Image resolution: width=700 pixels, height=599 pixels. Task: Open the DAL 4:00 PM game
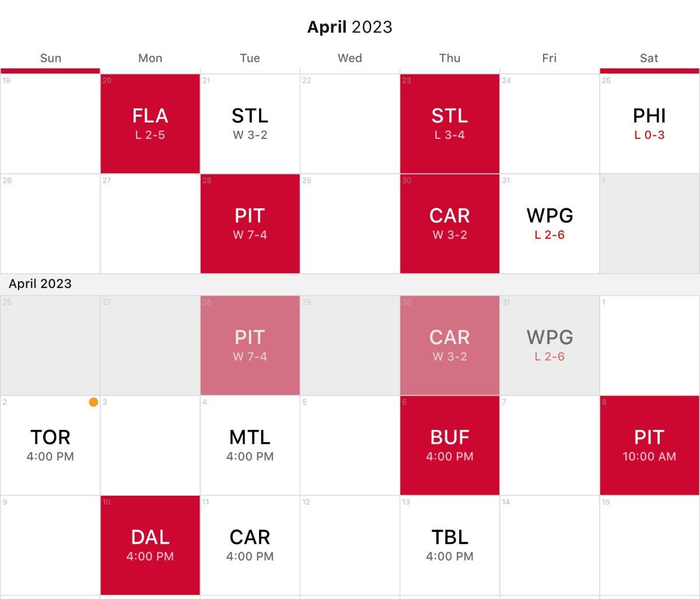(150, 545)
